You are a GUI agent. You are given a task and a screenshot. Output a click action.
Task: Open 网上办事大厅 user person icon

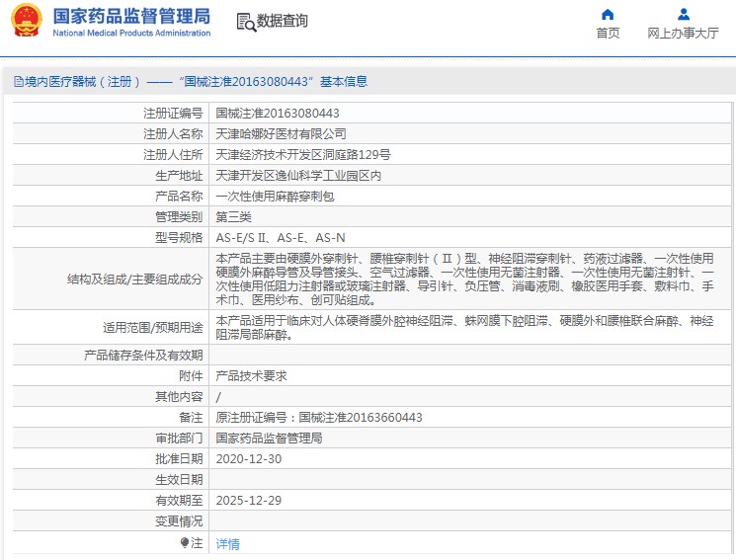684,15
